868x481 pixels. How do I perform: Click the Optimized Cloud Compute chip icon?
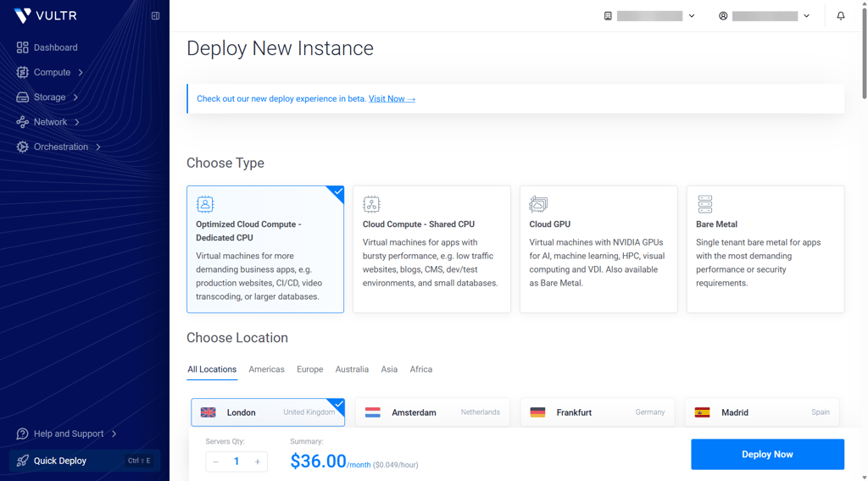[205, 204]
